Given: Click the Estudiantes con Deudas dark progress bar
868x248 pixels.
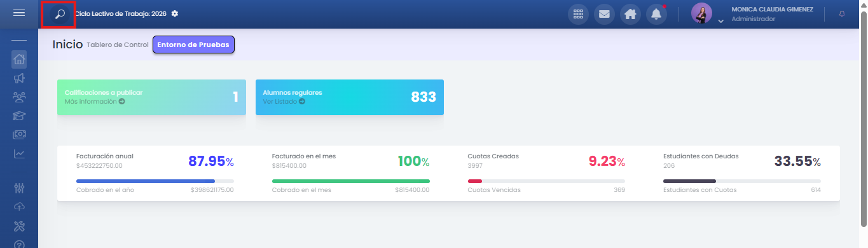Looking at the screenshot, I should (742, 181).
